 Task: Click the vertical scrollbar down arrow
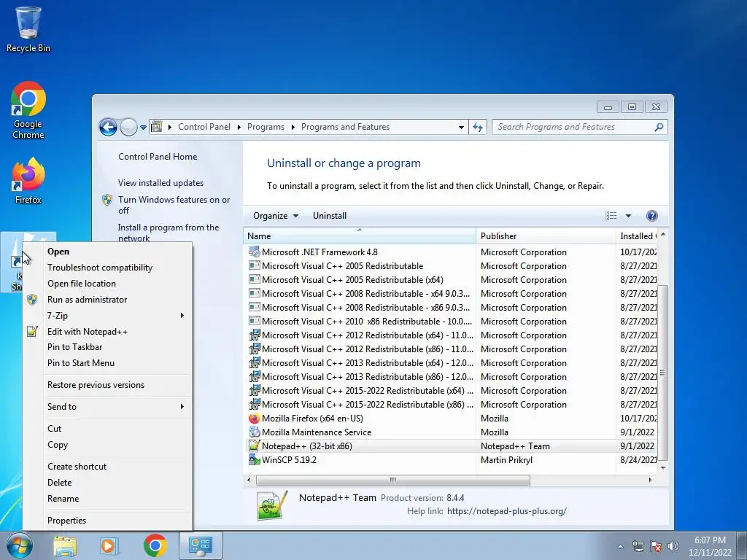[662, 468]
